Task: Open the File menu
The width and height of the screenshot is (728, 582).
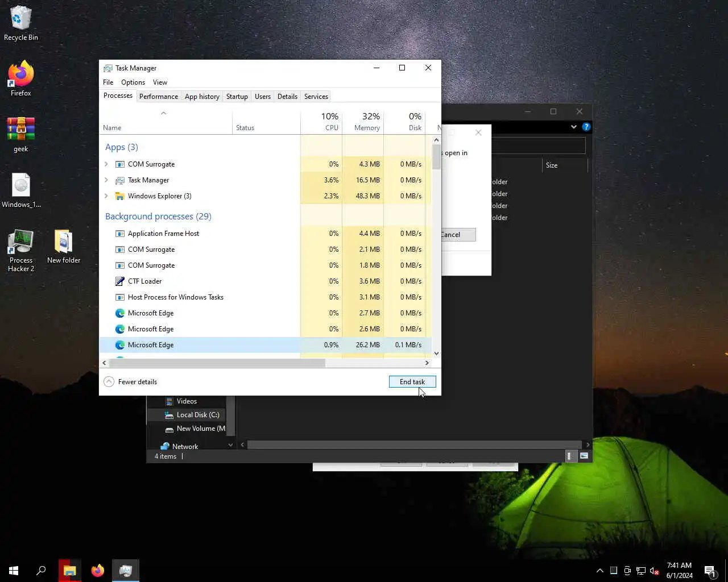Action: (108, 82)
